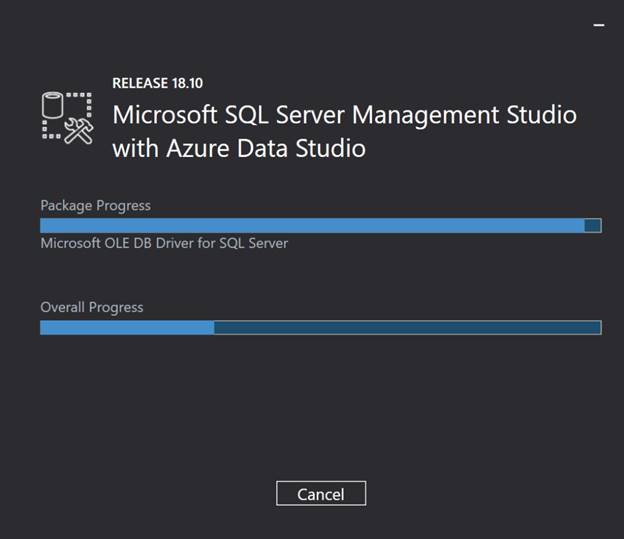This screenshot has width=624, height=539.
Task: Click the Package Progress bar
Action: tap(321, 226)
